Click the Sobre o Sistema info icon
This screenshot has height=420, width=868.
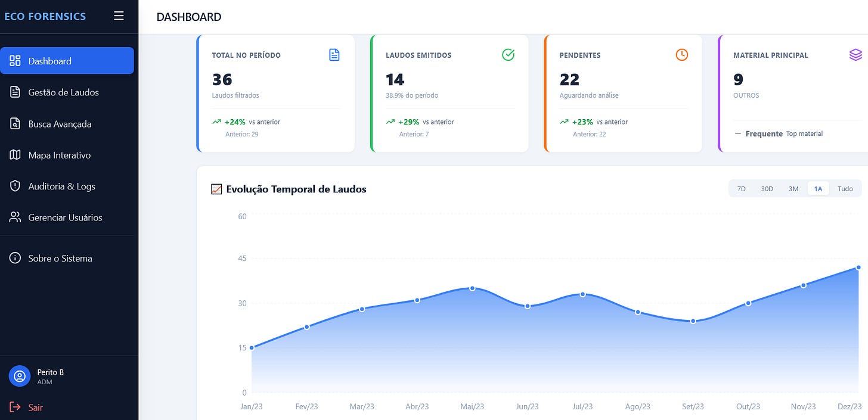15,259
